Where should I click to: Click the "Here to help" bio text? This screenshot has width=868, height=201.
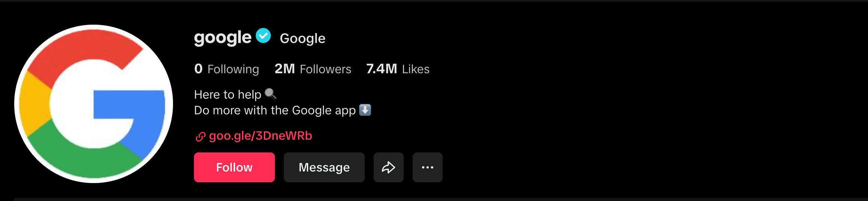click(x=227, y=95)
